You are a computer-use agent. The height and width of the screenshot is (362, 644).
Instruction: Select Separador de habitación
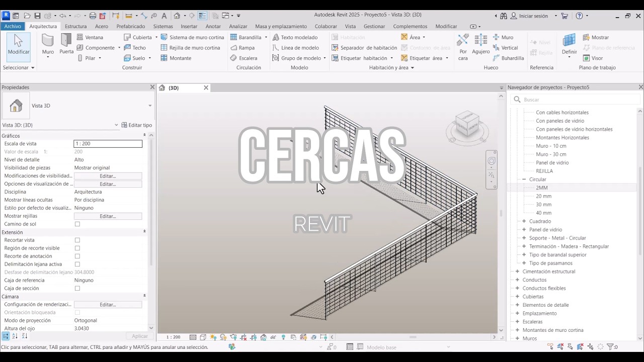point(364,48)
